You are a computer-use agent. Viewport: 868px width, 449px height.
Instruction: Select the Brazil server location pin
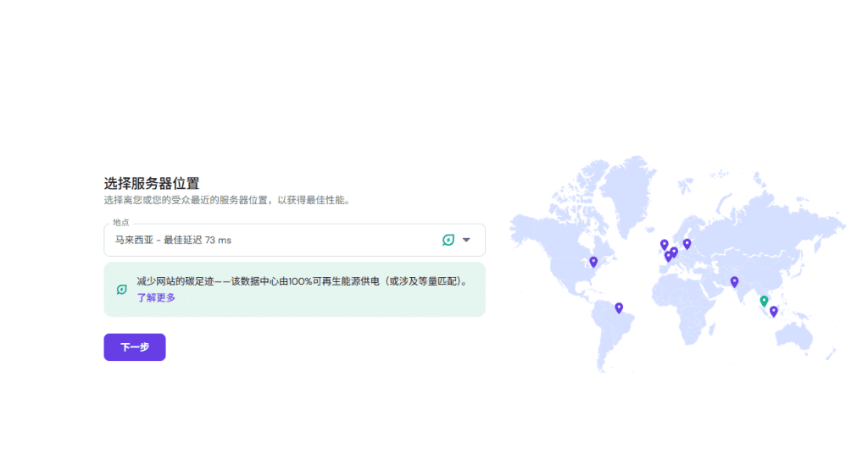pyautogui.click(x=619, y=308)
